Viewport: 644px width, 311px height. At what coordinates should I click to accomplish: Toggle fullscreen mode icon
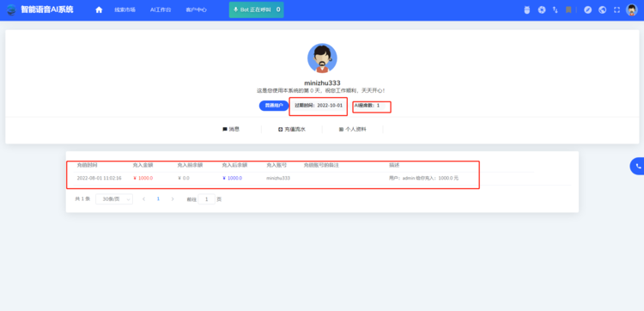pos(617,9)
